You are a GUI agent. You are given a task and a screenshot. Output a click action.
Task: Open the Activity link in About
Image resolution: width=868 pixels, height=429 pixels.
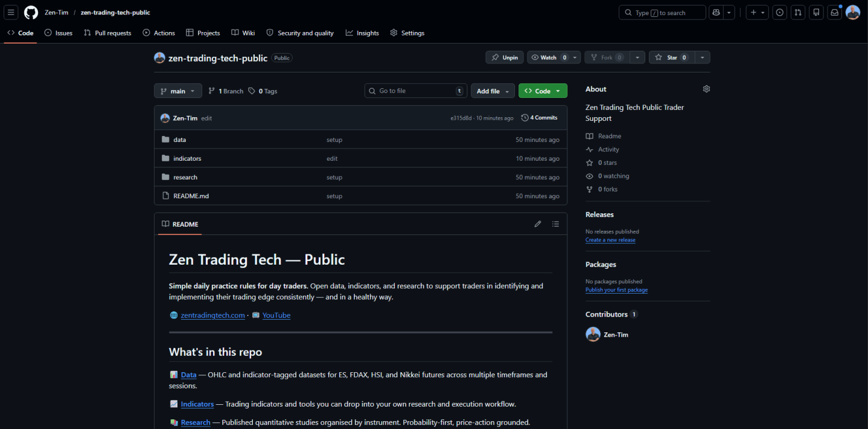point(602,149)
